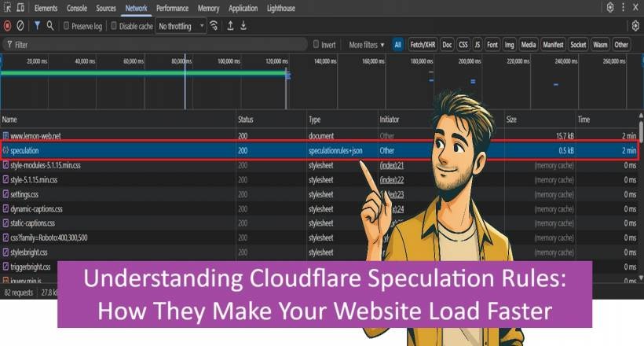644x346 pixels.
Task: Click the Filter text input field
Action: point(156,45)
